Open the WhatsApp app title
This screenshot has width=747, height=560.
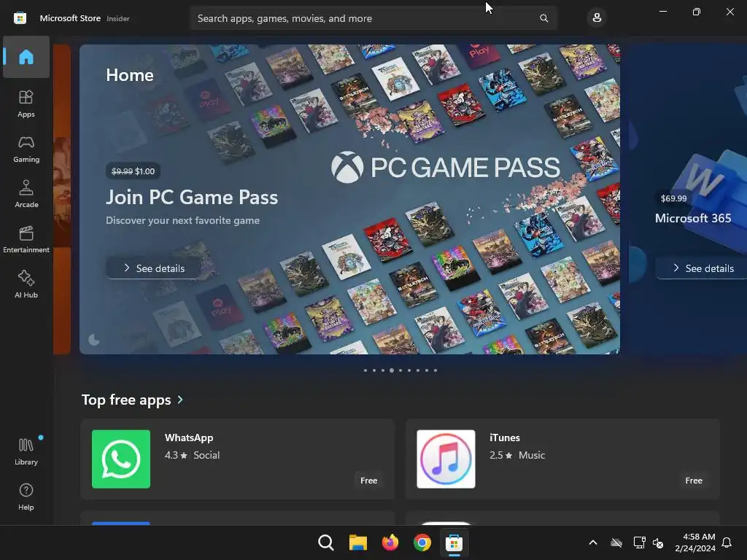point(189,437)
